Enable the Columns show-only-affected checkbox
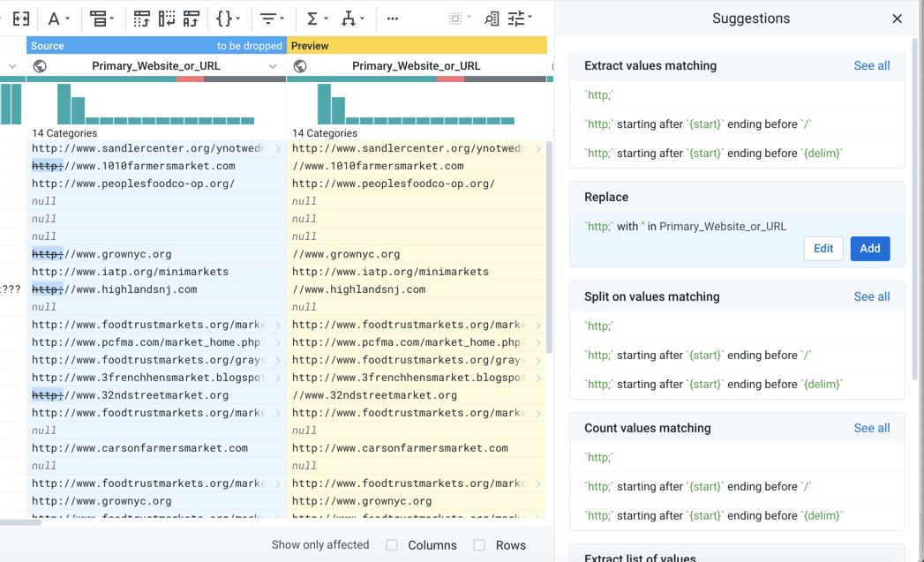Image resolution: width=924 pixels, height=562 pixels. click(x=392, y=545)
